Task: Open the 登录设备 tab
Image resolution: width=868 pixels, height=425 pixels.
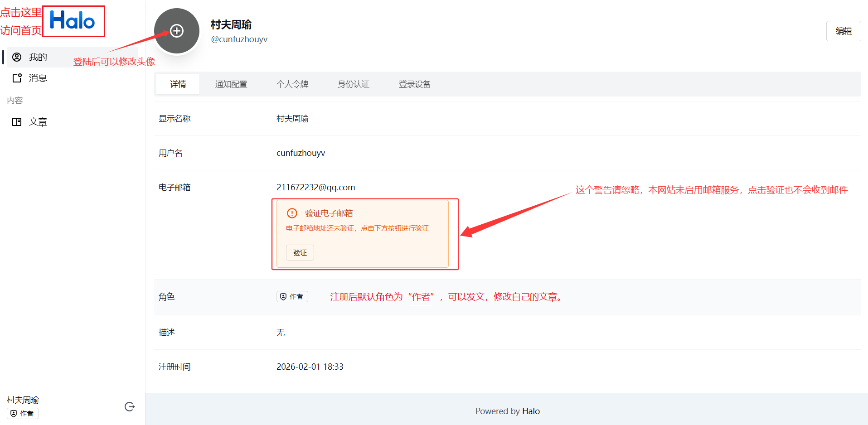Action: tap(415, 84)
